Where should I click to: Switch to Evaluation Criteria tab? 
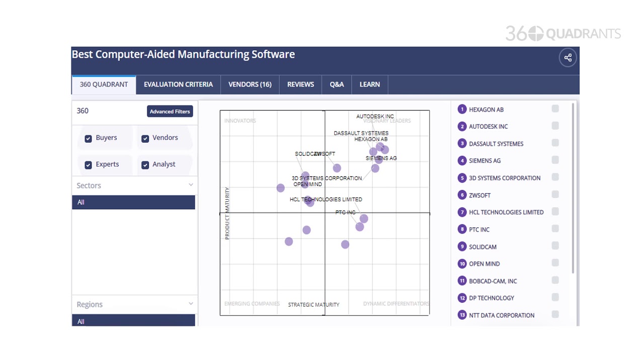pos(178,84)
